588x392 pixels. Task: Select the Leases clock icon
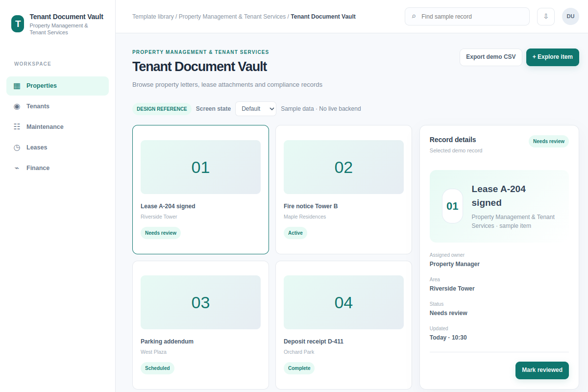click(17, 147)
